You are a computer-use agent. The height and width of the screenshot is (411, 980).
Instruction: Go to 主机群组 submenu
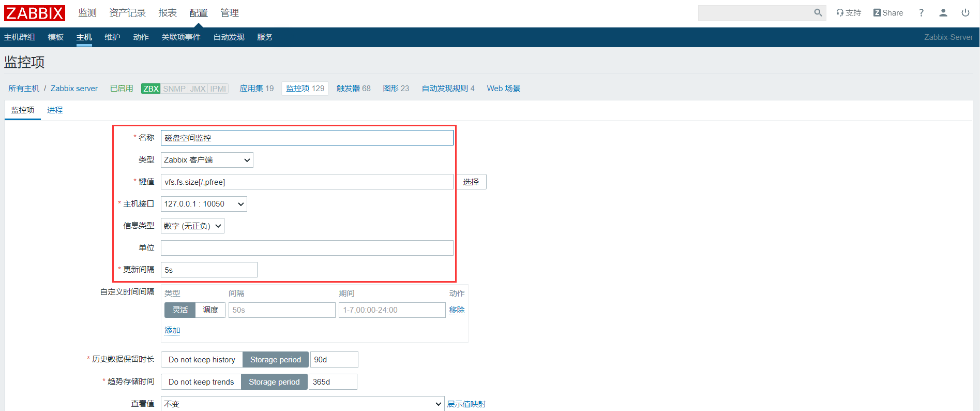20,37
